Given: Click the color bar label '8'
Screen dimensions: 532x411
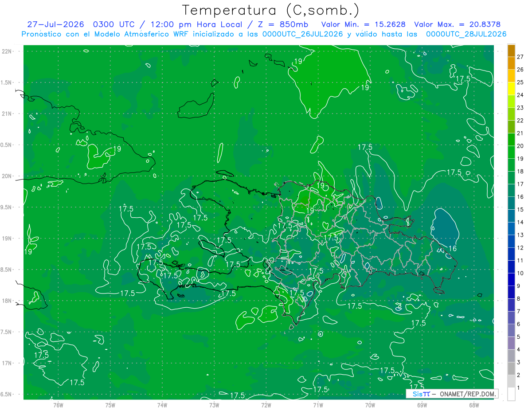Looking at the screenshot, I should tap(519, 299).
